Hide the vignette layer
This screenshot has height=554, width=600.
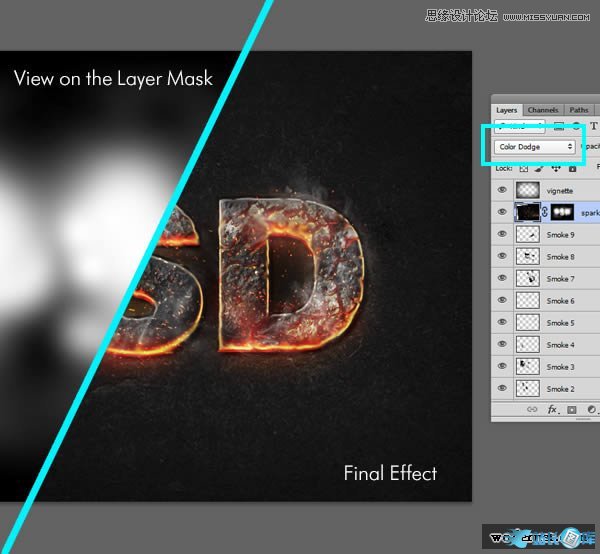[502, 190]
